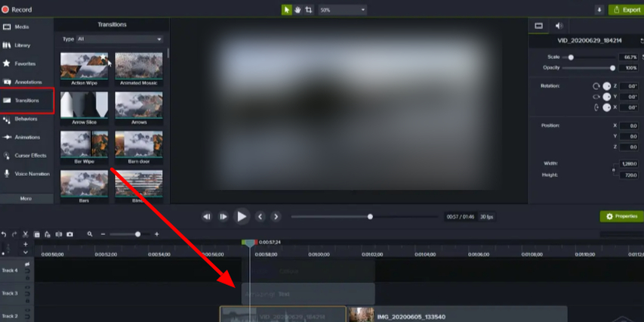This screenshot has height=322, width=644.
Task: Switch to Audio properties tab
Action: click(559, 26)
